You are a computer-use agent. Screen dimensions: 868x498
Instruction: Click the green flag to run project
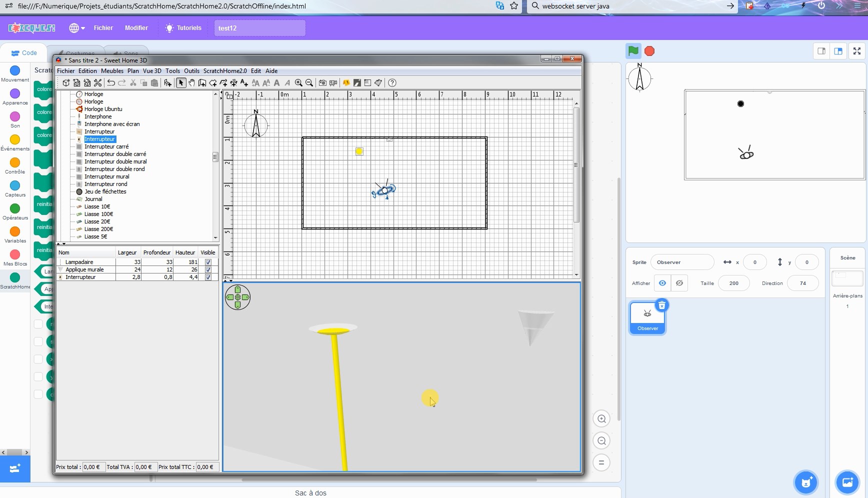coord(633,51)
